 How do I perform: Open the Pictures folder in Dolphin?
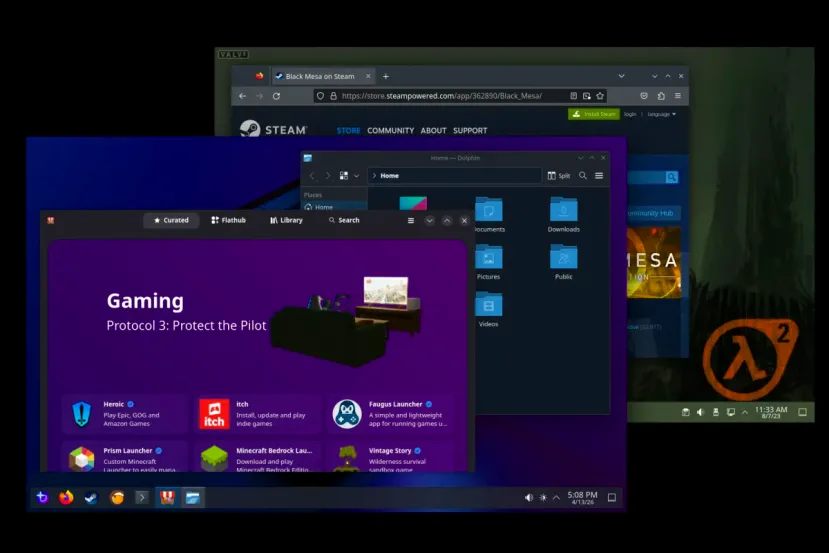point(489,262)
